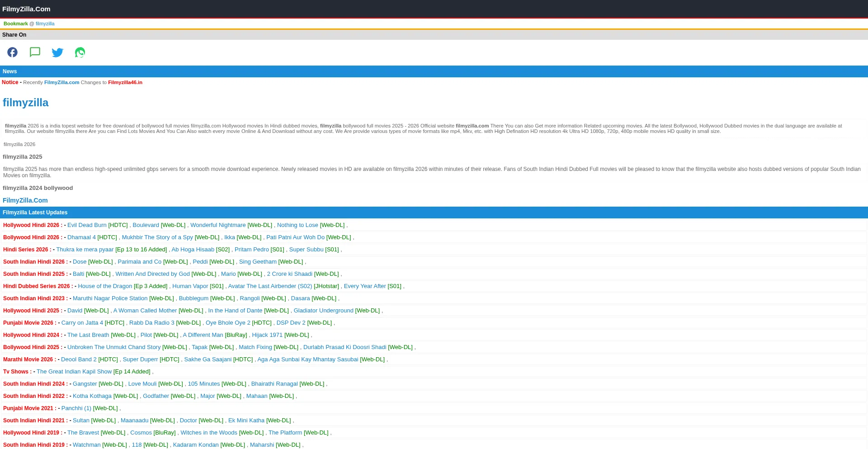Open Evil Dead Burn movie link
Viewport: 868px width, 449px height.
click(x=87, y=225)
